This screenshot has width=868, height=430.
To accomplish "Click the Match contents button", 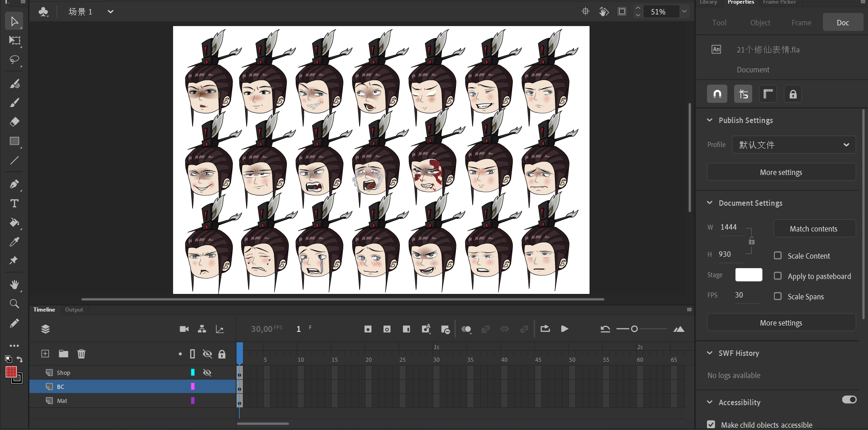I will (814, 229).
